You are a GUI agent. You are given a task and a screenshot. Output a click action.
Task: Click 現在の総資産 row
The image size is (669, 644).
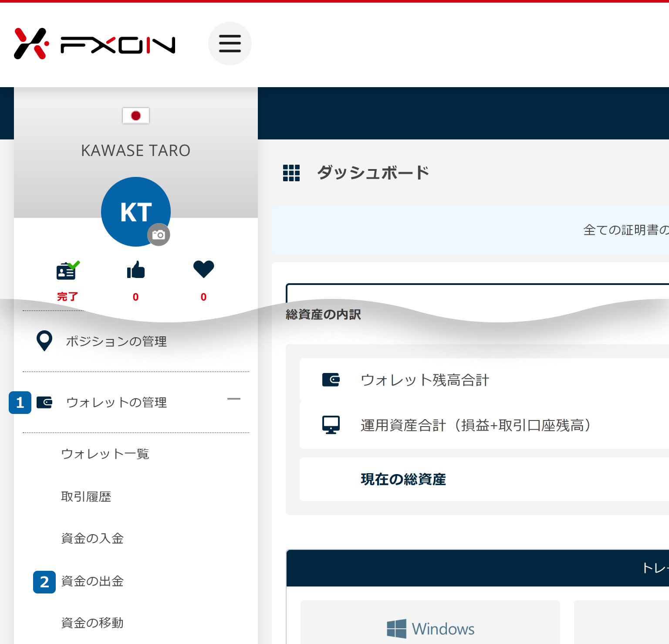point(484,479)
